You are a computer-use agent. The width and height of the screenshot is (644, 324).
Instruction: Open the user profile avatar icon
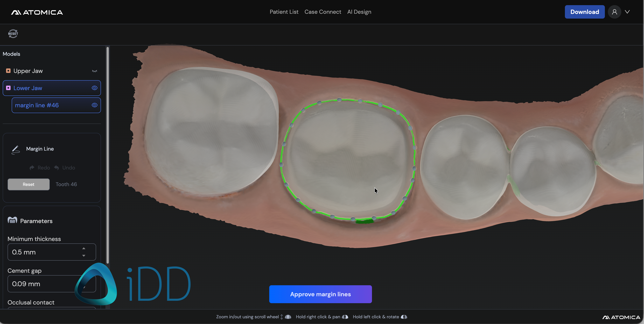click(614, 12)
